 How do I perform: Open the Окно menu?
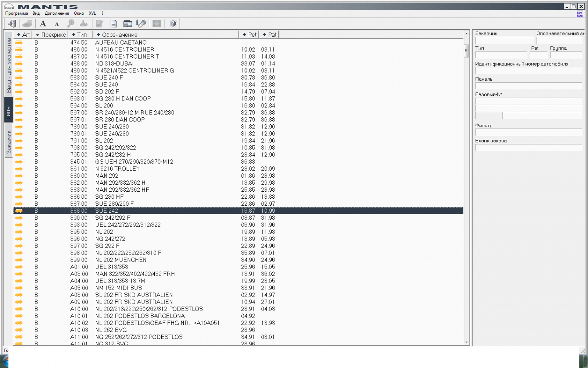(x=79, y=13)
